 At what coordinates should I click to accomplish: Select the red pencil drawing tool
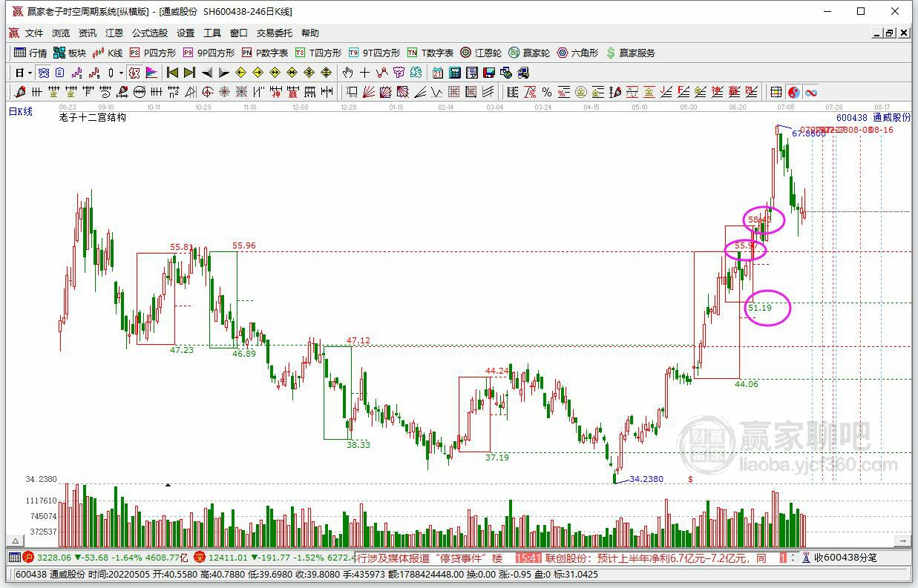(x=20, y=92)
